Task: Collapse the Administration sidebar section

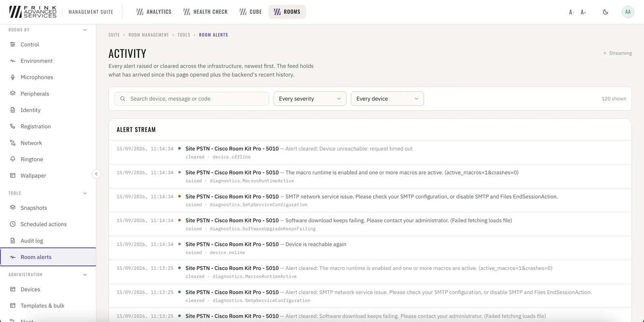Action: [85, 275]
